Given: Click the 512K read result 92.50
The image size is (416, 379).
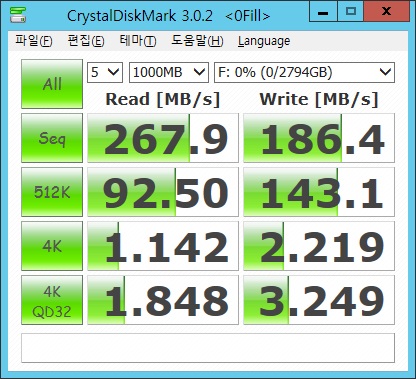Looking at the screenshot, I should [163, 192].
